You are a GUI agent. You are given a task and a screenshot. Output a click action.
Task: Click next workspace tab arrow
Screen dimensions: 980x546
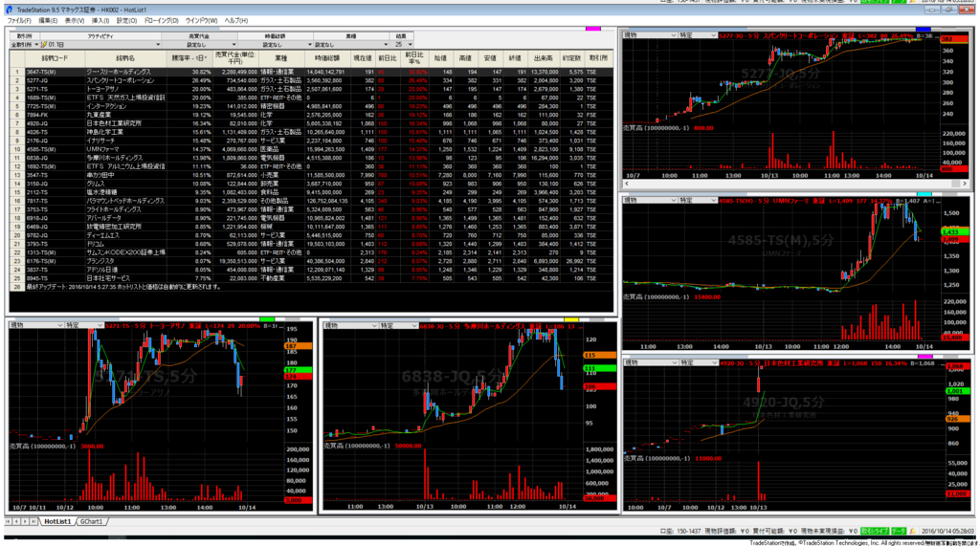click(x=24, y=522)
